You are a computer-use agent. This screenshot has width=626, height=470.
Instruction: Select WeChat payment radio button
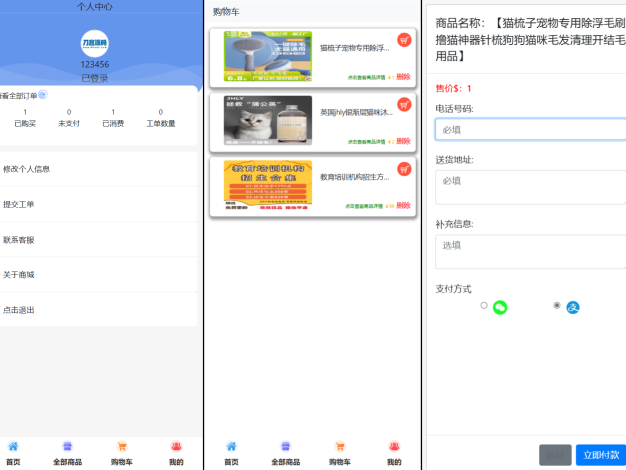pyautogui.click(x=484, y=305)
